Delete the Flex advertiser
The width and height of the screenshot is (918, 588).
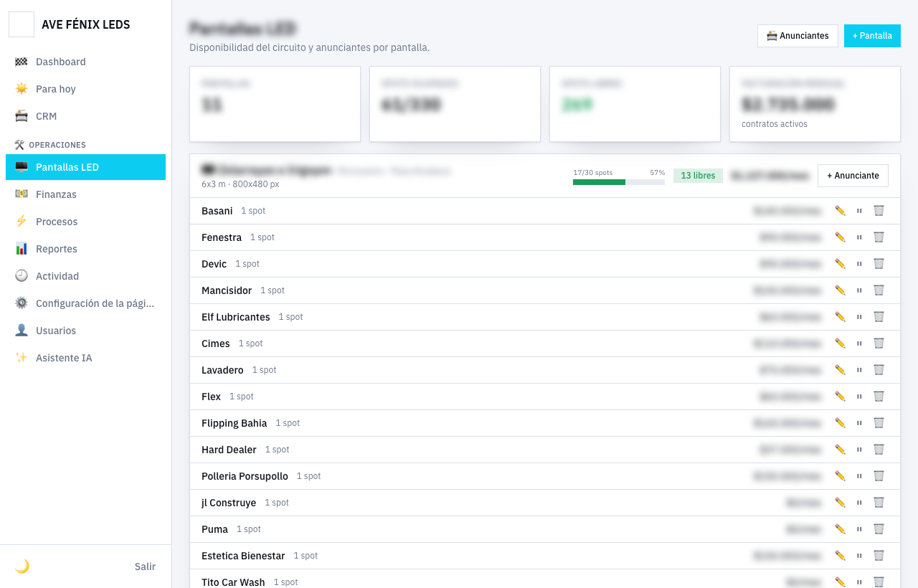(x=879, y=397)
